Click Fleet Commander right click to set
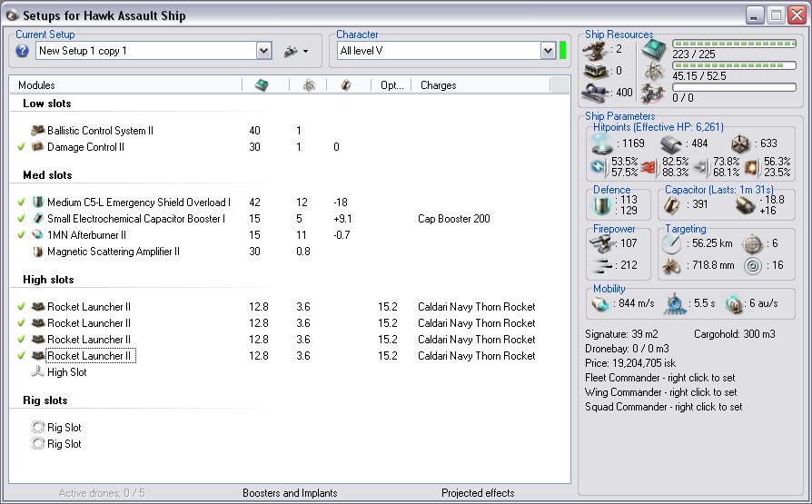812x504 pixels. pyautogui.click(x=659, y=378)
